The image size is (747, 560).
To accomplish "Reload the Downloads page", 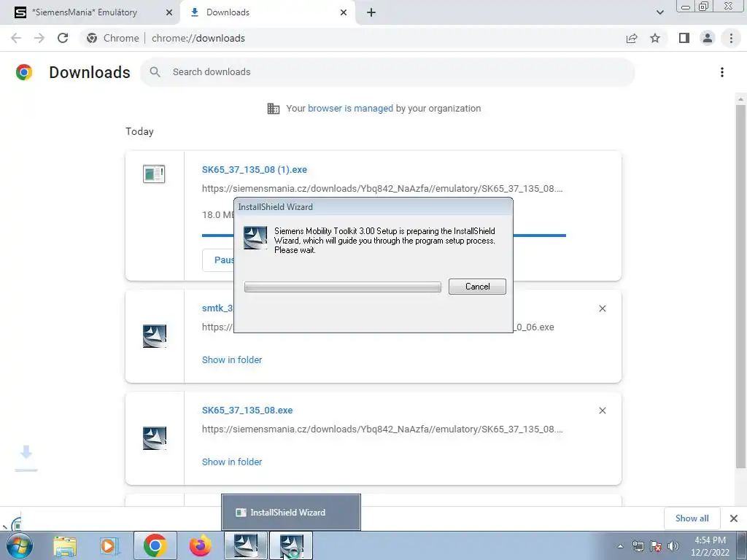I will click(63, 38).
